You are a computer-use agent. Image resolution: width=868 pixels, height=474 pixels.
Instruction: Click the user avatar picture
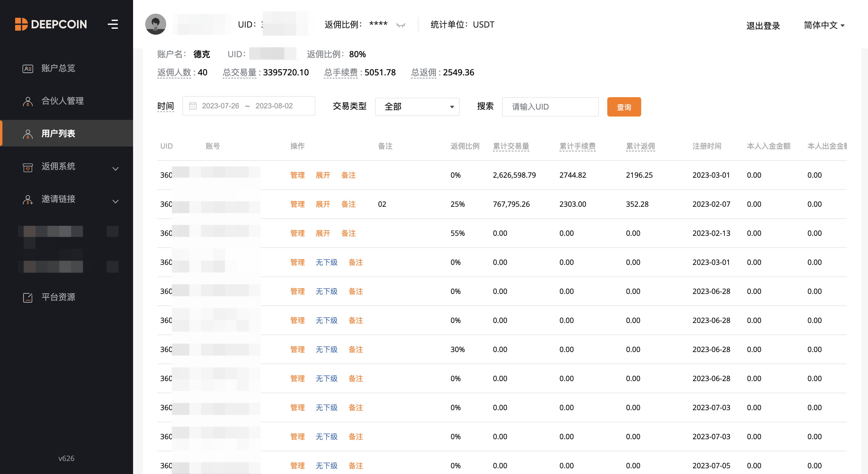click(156, 24)
